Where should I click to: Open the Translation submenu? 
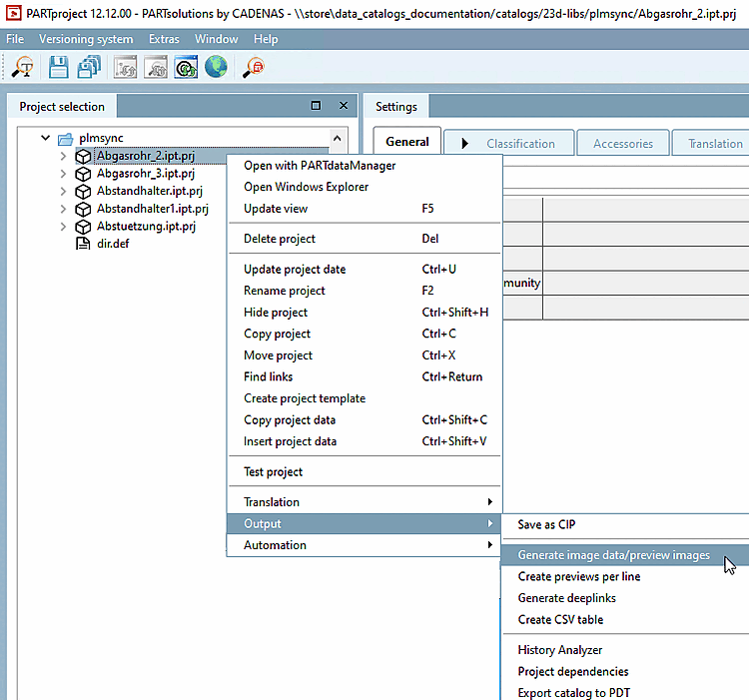pyautogui.click(x=364, y=502)
